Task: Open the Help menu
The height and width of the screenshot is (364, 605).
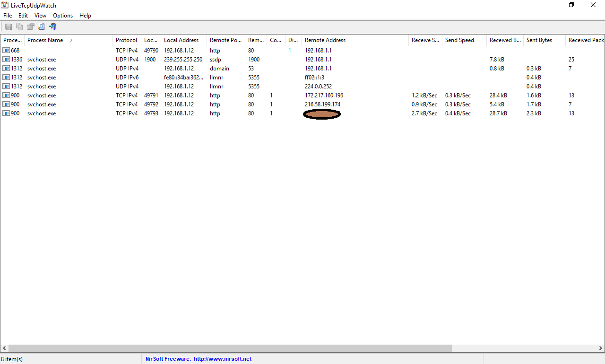Action: point(85,15)
